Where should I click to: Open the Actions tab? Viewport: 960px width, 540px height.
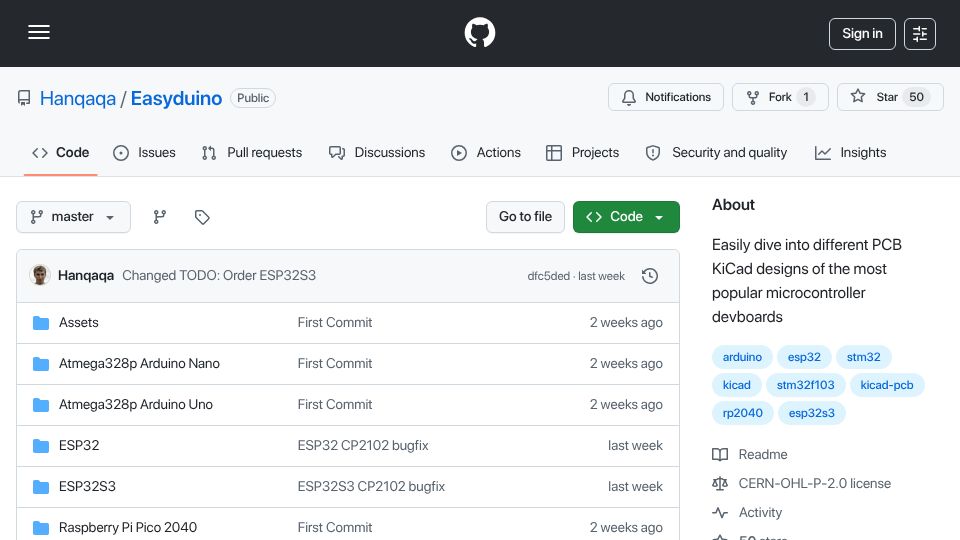coord(486,152)
